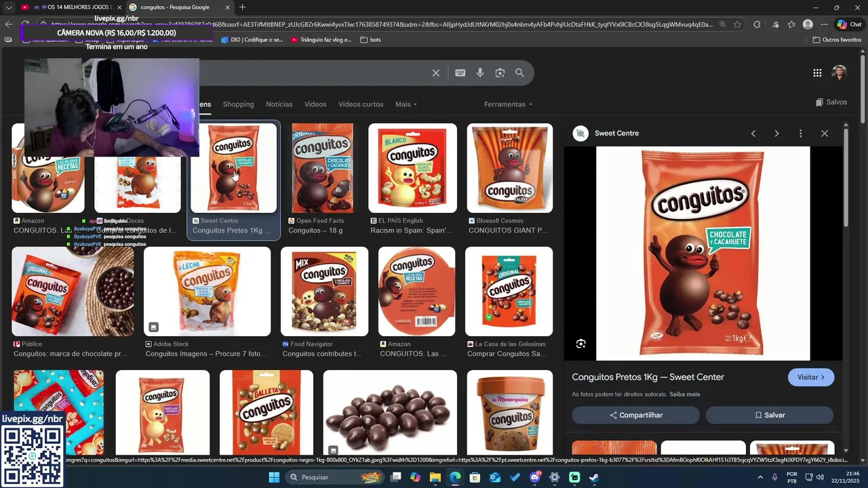Open the Sweet Centre source name

click(x=616, y=134)
